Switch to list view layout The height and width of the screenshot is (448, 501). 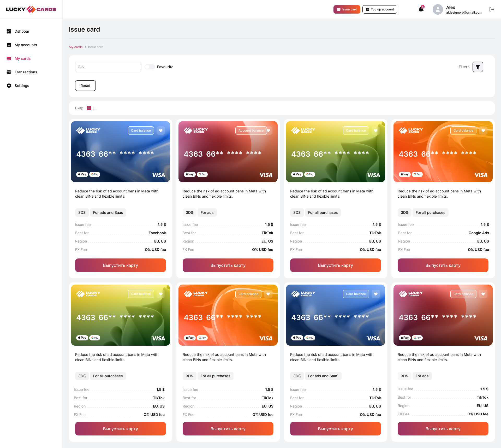tap(96, 108)
